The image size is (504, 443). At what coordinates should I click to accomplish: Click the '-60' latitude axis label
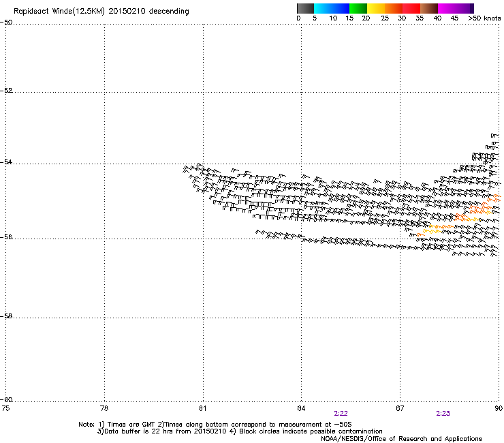[x=6, y=399]
